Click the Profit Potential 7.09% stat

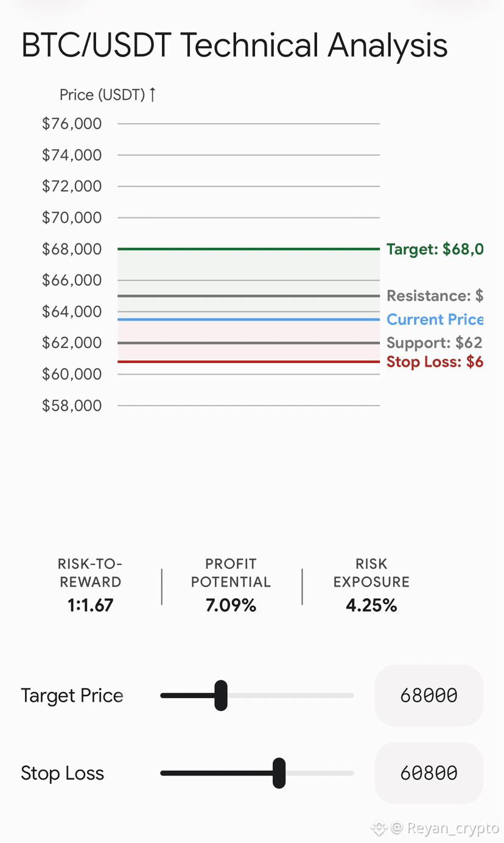(231, 584)
